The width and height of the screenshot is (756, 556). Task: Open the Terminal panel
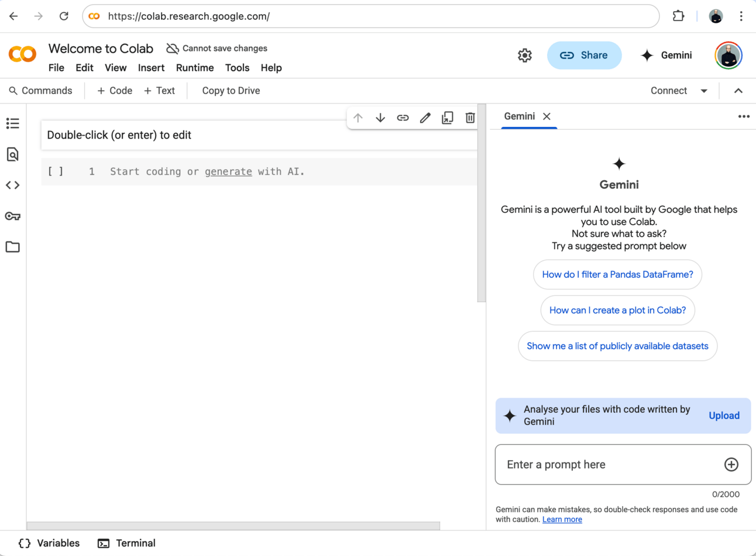126,543
